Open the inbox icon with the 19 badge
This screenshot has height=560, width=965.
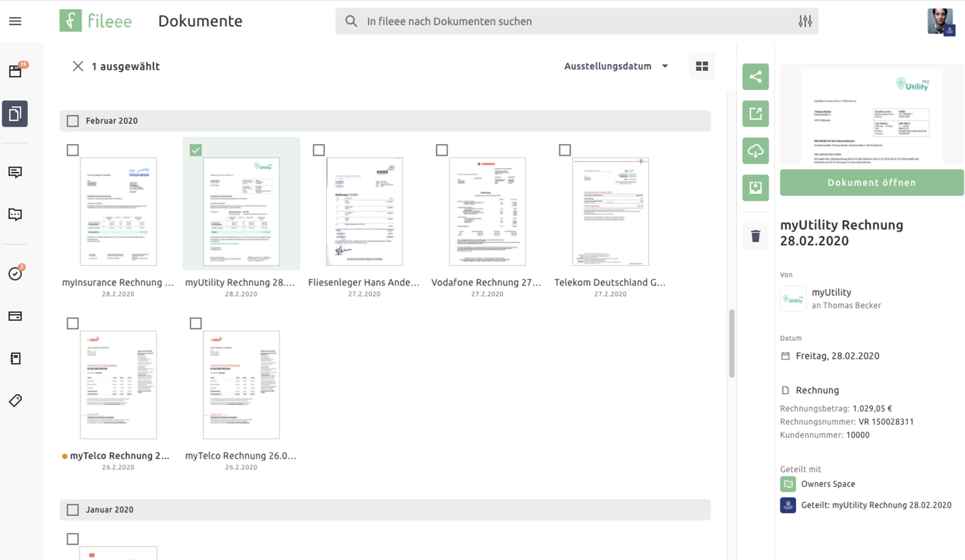click(x=15, y=71)
